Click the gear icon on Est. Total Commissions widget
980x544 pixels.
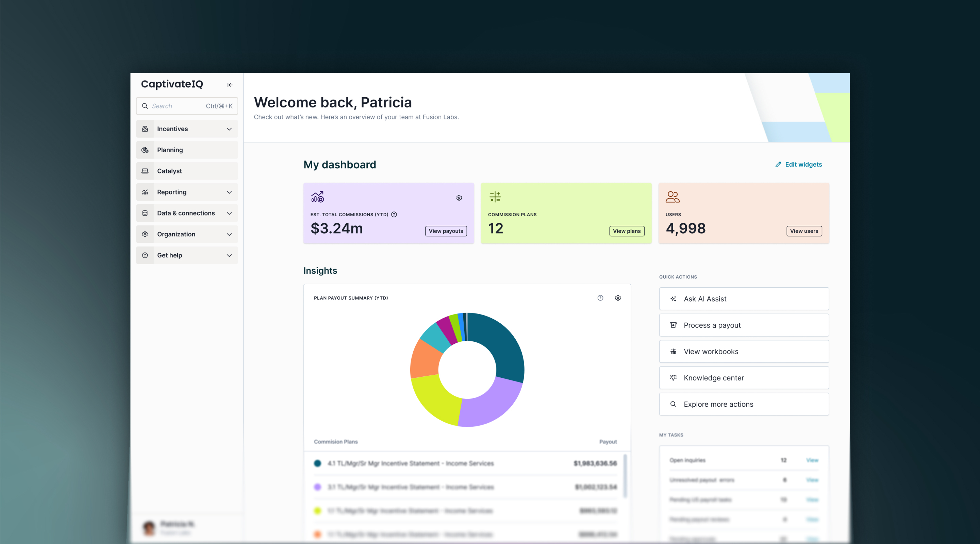459,197
